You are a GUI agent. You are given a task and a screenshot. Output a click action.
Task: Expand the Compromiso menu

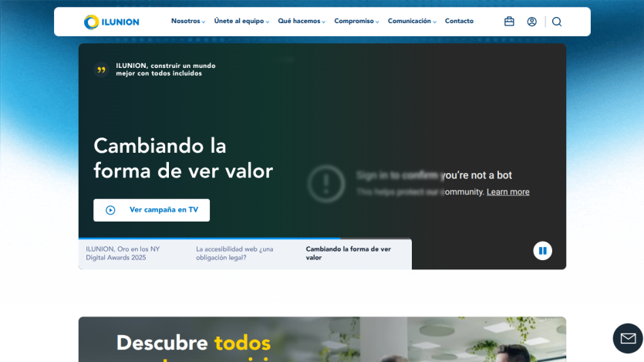pyautogui.click(x=356, y=21)
